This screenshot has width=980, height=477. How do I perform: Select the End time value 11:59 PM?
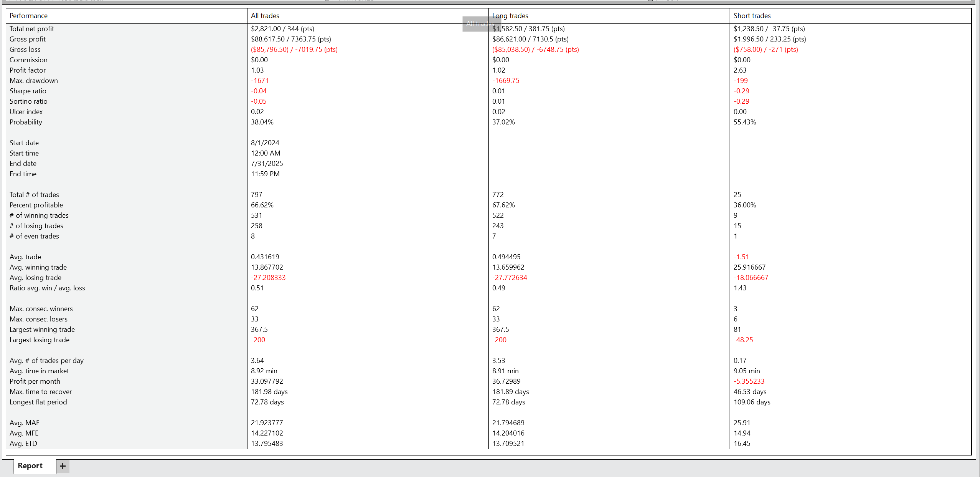coord(265,174)
